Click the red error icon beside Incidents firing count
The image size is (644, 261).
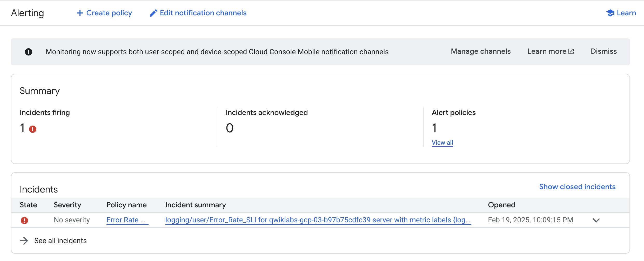pos(33,129)
